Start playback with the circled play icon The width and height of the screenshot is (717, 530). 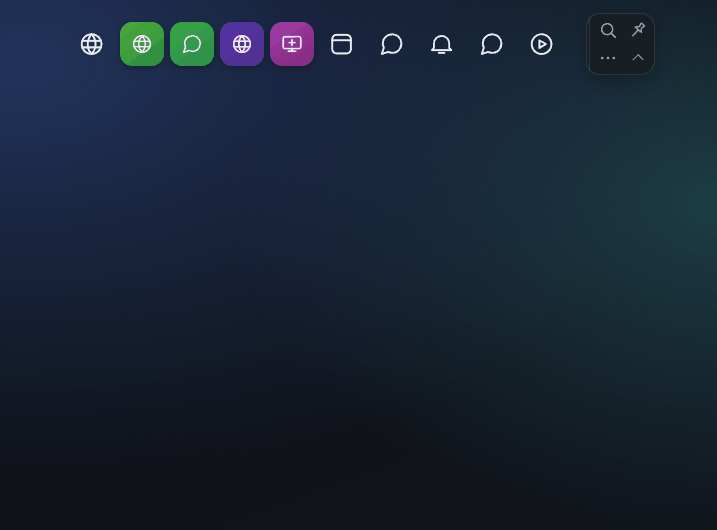pos(541,44)
